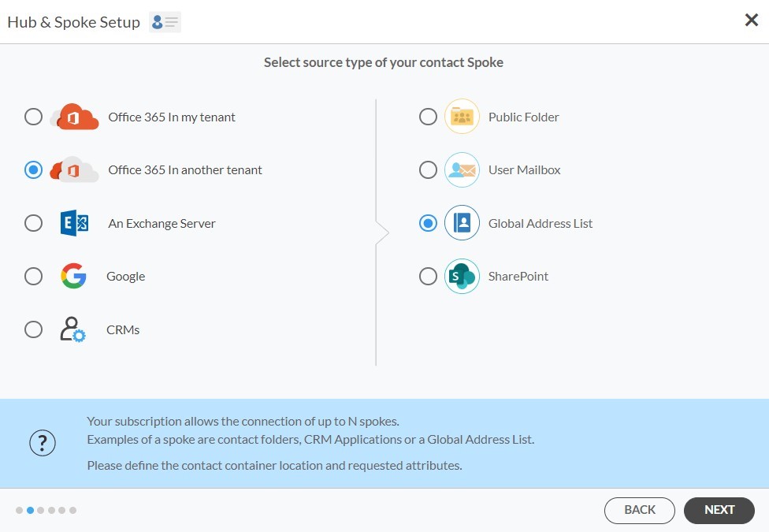Click the Public Folder icon
The height and width of the screenshot is (532, 769).
tap(462, 117)
